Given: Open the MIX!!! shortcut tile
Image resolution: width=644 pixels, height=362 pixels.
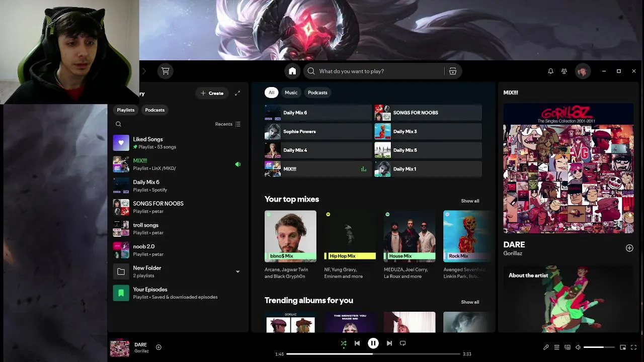Looking at the screenshot, I should click(x=318, y=169).
